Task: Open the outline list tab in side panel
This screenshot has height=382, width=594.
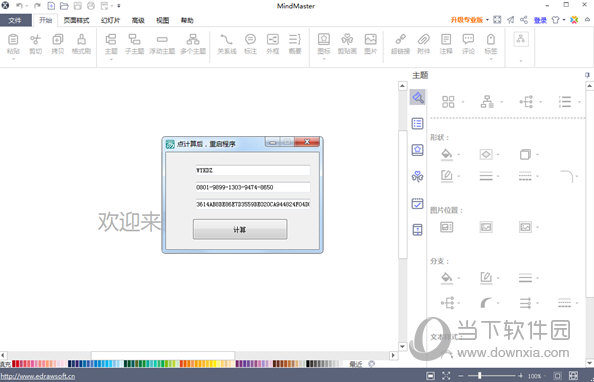Action: click(x=417, y=124)
